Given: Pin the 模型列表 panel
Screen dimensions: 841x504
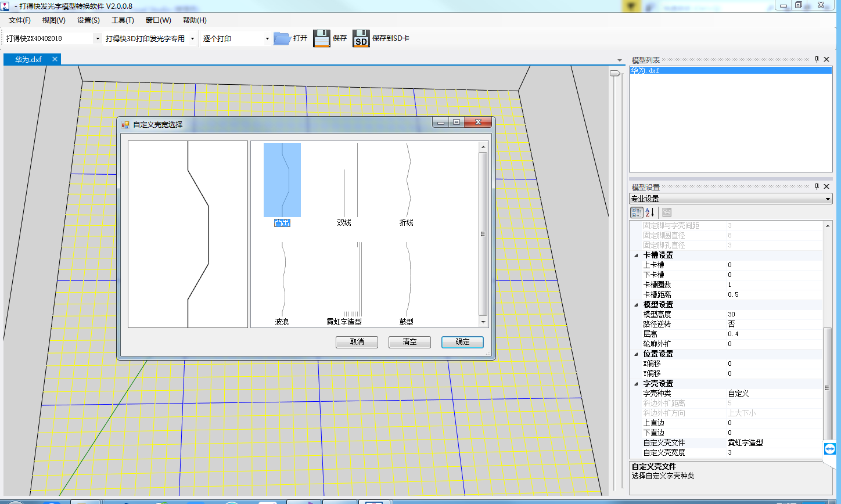Looking at the screenshot, I should [x=817, y=59].
